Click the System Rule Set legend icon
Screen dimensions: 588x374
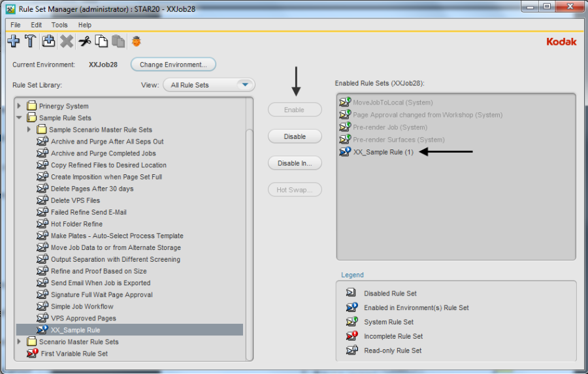click(x=351, y=322)
